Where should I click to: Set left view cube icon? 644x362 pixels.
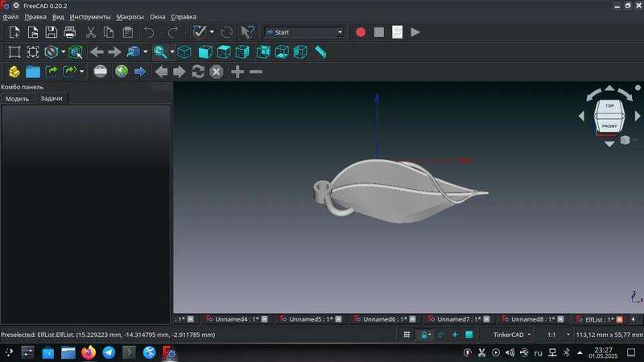click(300, 52)
